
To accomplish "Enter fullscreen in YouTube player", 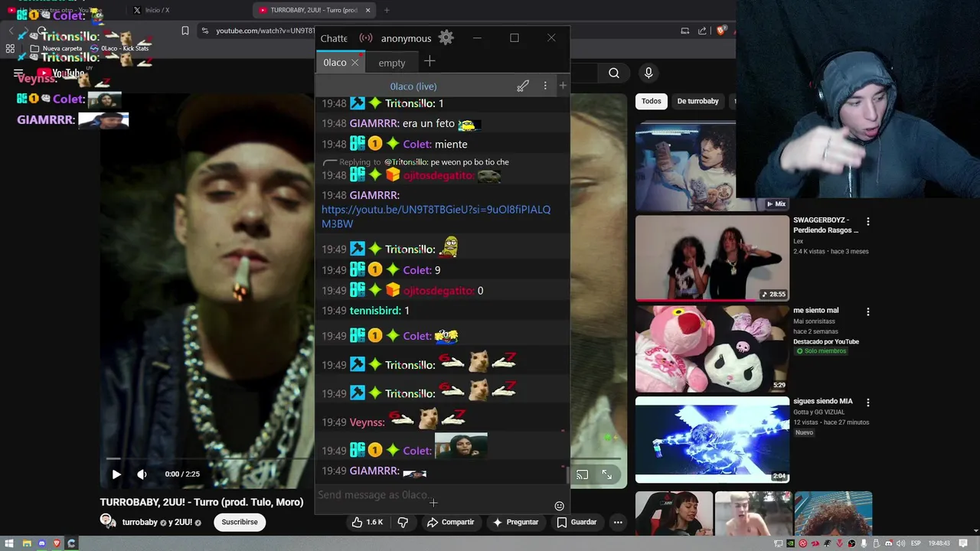I will [606, 475].
